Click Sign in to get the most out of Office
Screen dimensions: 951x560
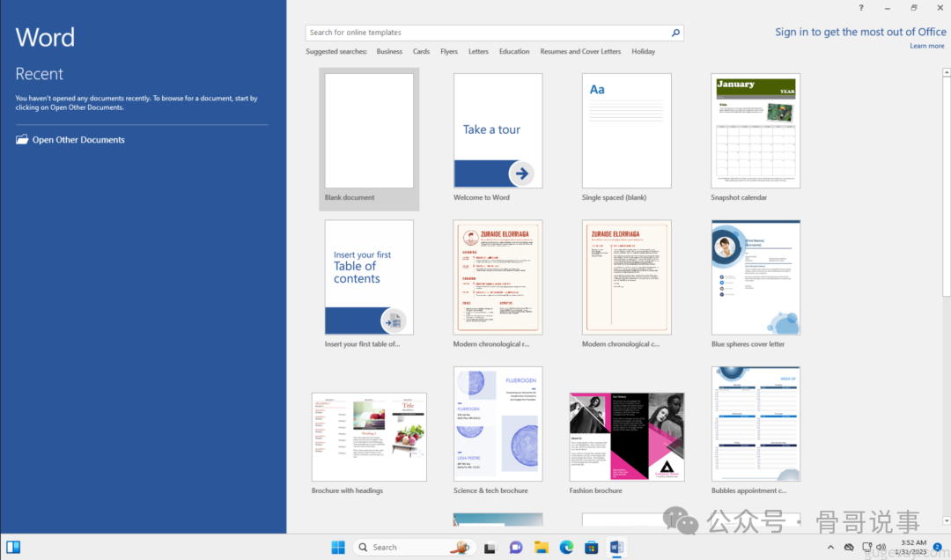pos(860,33)
